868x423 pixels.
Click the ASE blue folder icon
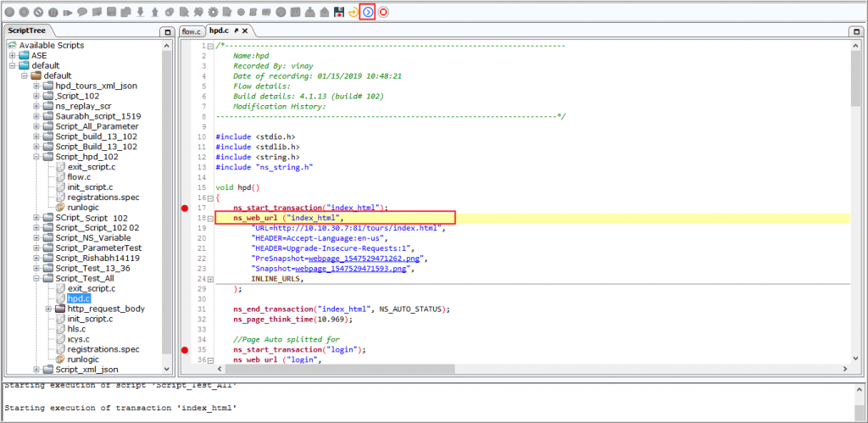point(24,55)
